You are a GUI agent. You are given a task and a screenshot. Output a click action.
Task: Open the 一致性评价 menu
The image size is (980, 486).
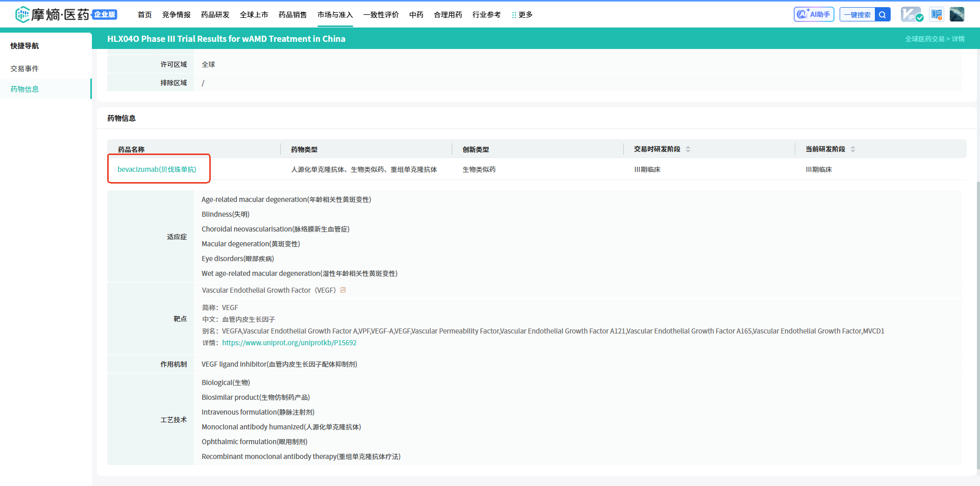point(381,15)
